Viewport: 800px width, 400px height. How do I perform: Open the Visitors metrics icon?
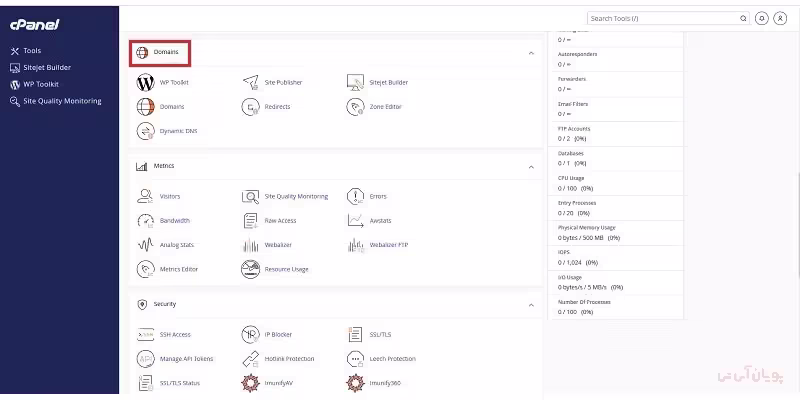pos(144,196)
